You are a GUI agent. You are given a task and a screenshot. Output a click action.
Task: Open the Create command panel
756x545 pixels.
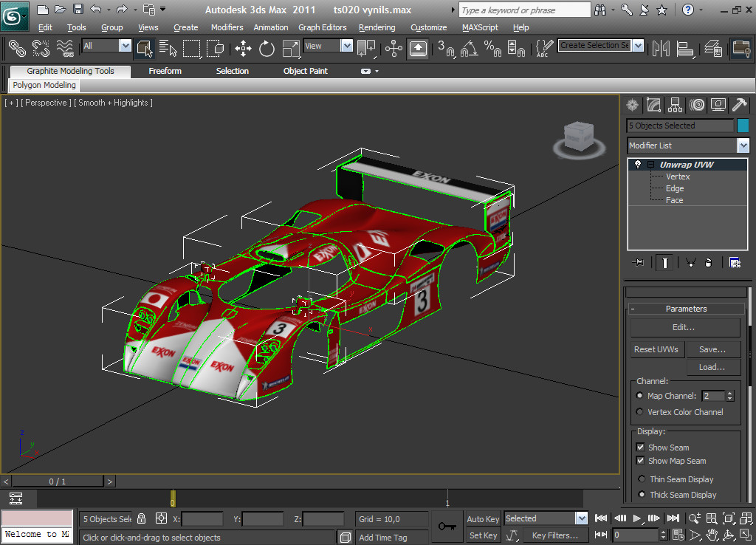pyautogui.click(x=633, y=105)
